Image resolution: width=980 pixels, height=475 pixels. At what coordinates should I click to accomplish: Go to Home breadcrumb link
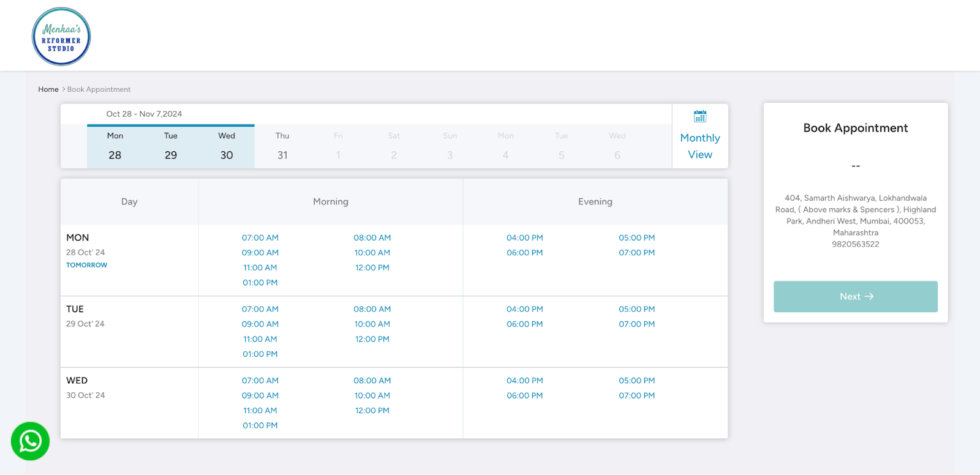click(48, 89)
